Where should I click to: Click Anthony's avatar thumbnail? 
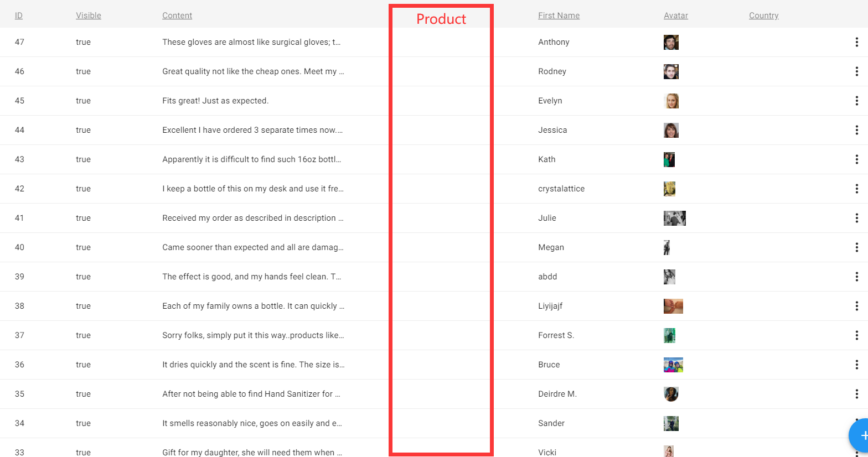pos(671,42)
